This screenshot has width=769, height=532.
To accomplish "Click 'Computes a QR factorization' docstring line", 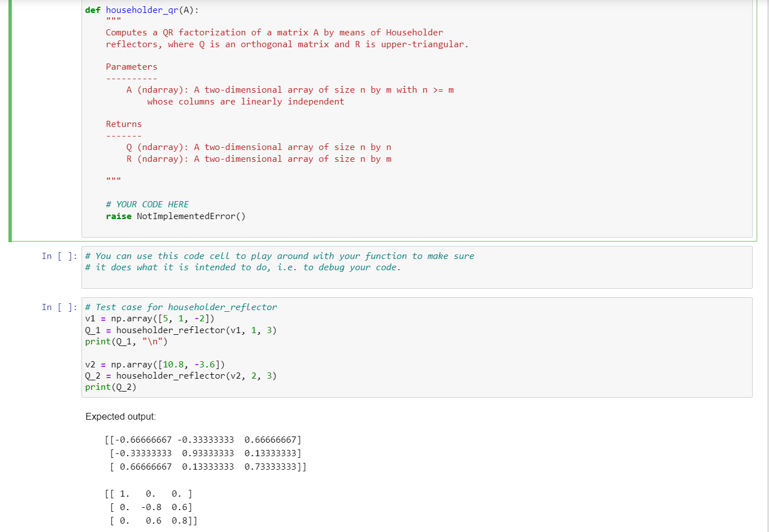I will [x=274, y=33].
